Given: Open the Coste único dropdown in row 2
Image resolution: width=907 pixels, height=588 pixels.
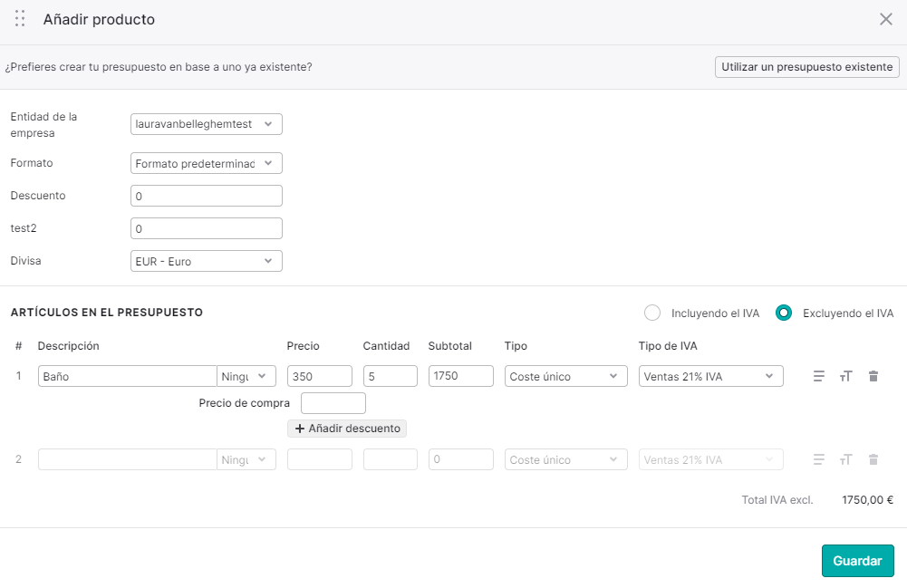Looking at the screenshot, I should (565, 459).
